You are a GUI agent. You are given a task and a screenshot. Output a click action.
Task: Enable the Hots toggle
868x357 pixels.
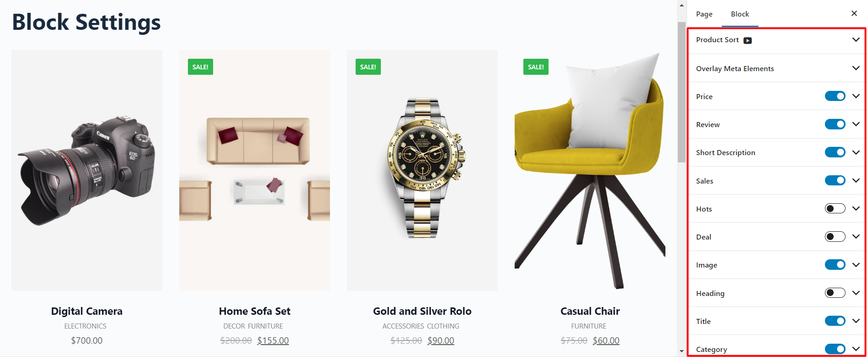click(x=835, y=208)
